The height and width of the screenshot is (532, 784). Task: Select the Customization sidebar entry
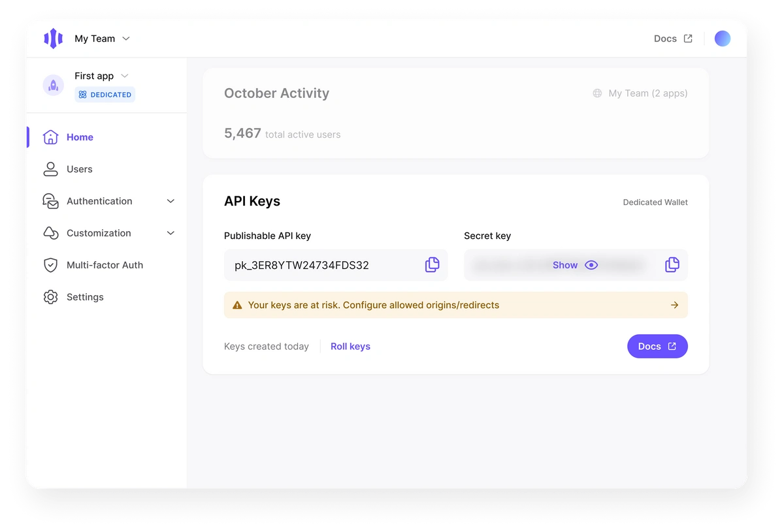click(x=98, y=233)
